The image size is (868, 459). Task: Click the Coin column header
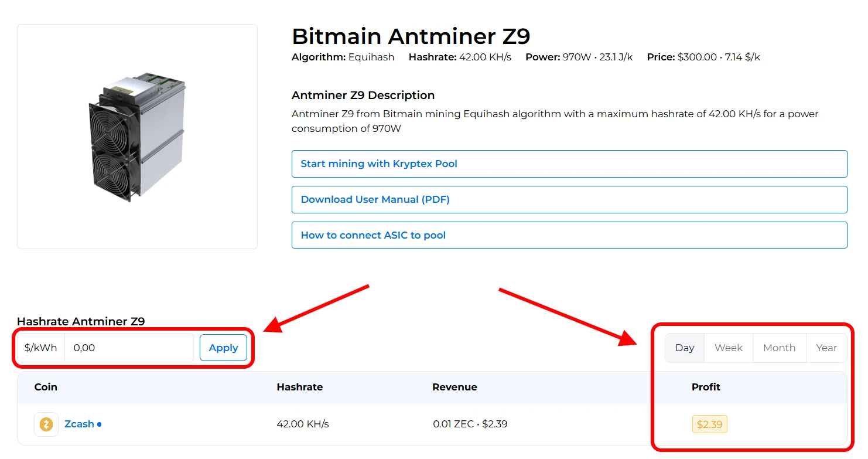[46, 387]
